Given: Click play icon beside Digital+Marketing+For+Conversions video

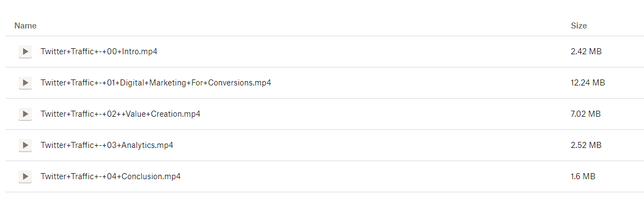Looking at the screenshot, I should (25, 83).
